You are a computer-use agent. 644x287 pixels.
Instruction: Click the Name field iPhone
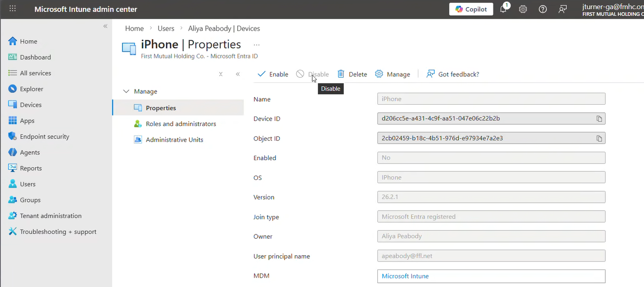click(x=491, y=99)
